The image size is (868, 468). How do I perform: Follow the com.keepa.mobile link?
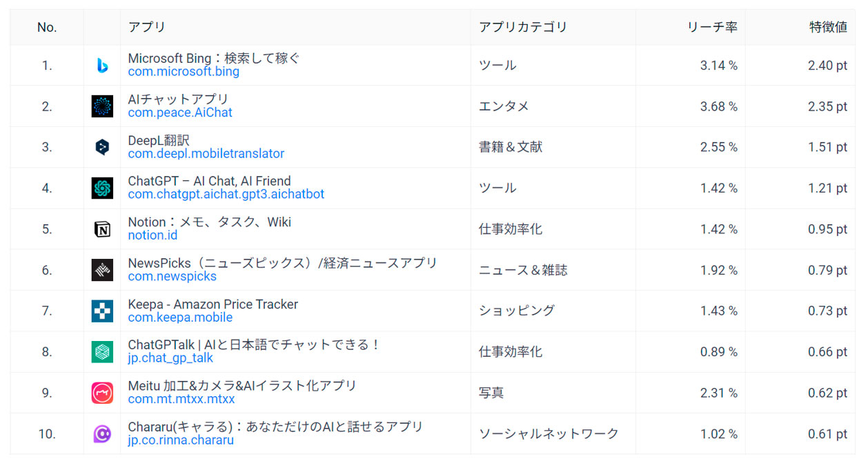(180, 318)
